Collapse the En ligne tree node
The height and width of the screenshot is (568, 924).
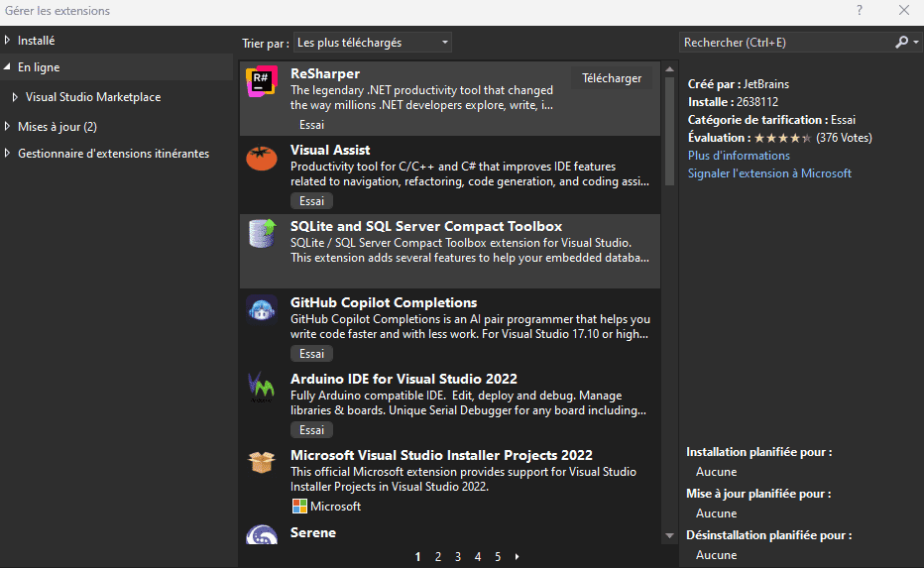[7, 67]
